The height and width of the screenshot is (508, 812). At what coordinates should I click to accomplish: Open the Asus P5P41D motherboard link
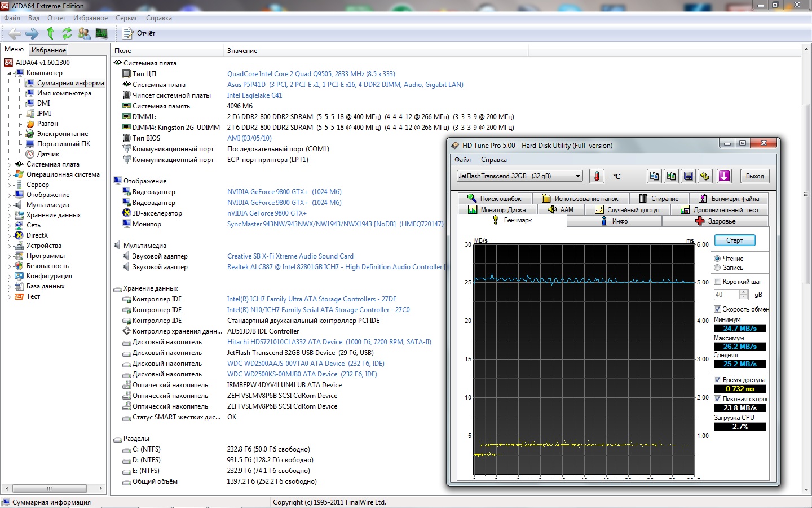[x=345, y=85]
